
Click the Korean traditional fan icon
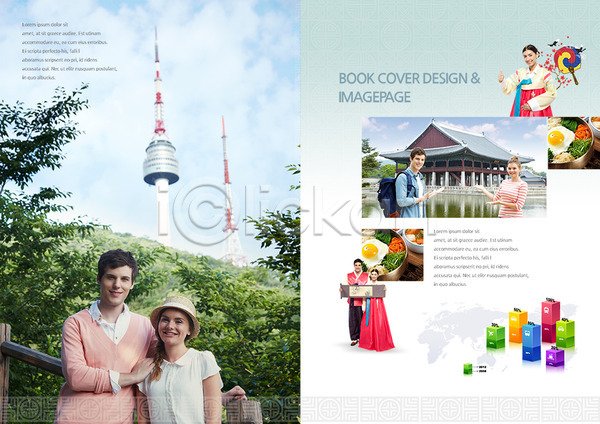(569, 59)
